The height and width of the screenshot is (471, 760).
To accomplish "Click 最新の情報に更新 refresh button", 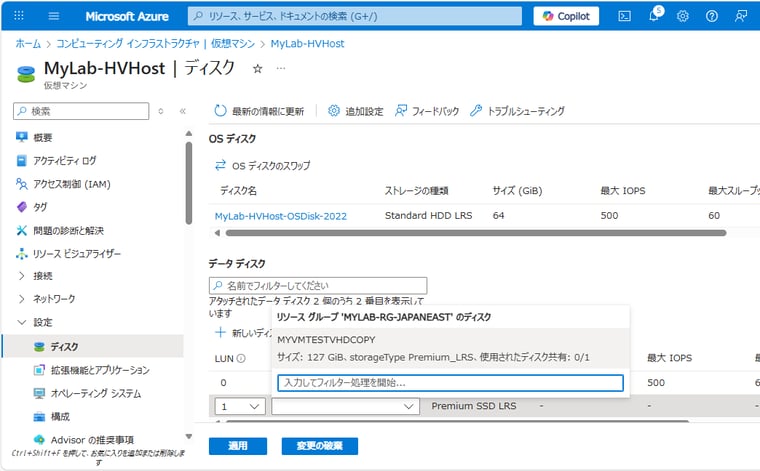I will coord(259,111).
